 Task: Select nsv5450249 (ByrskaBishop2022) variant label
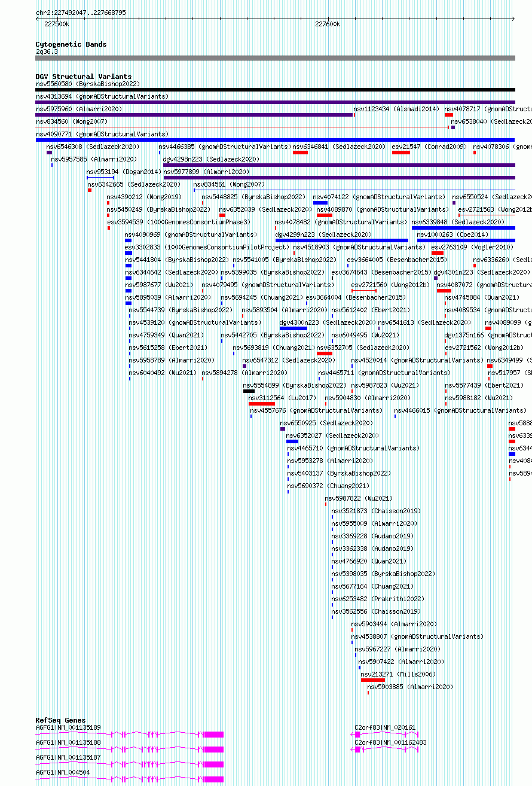pos(159,209)
